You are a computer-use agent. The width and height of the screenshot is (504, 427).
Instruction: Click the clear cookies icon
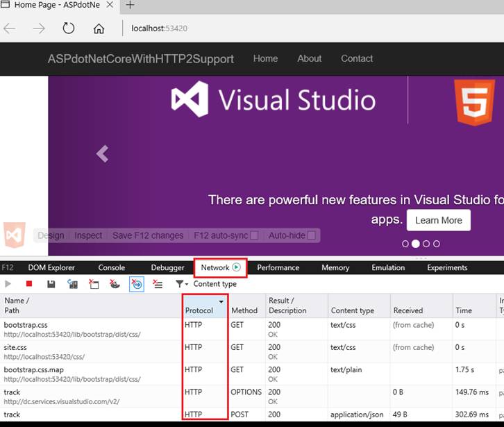[115, 284]
